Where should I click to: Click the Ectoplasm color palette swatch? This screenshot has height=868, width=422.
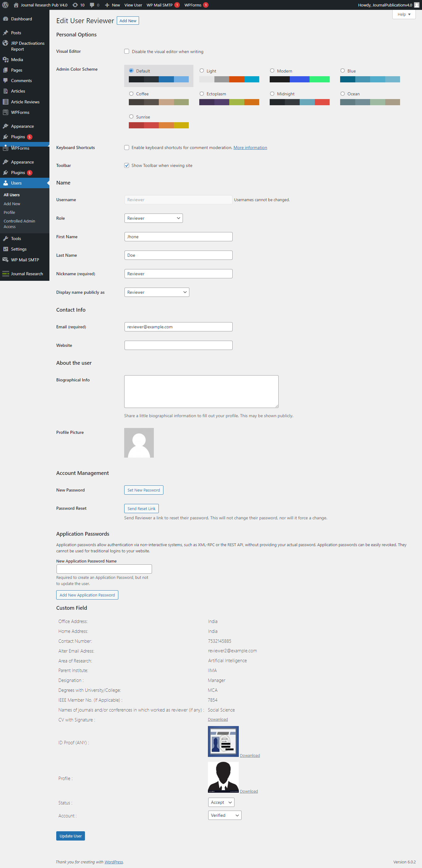pyautogui.click(x=229, y=102)
